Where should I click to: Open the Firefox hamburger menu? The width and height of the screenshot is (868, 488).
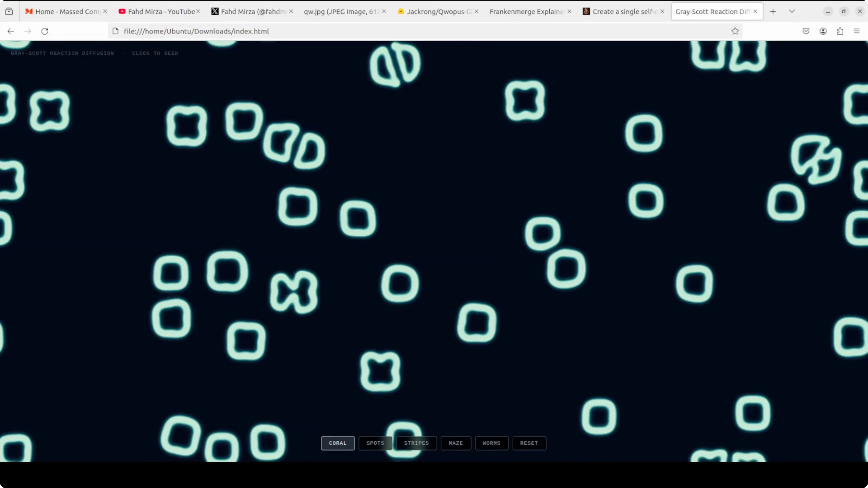click(x=856, y=31)
